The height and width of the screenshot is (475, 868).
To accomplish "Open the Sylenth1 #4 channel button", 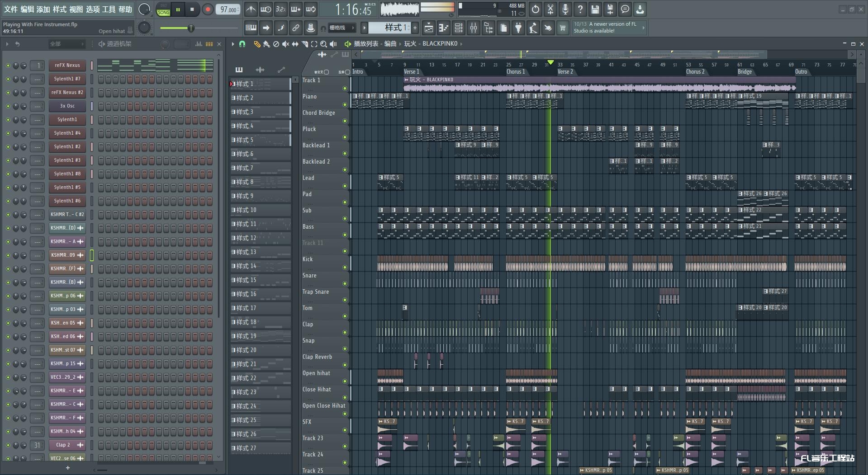I will [x=67, y=133].
